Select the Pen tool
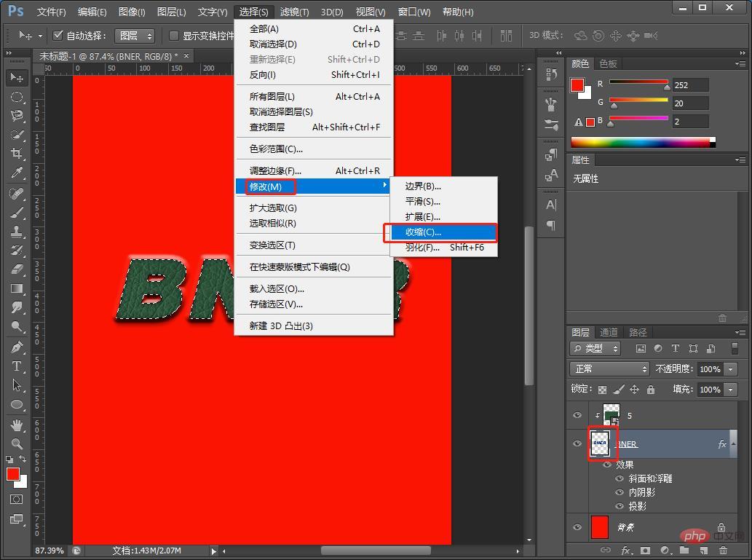The image size is (752, 560). pyautogui.click(x=17, y=347)
